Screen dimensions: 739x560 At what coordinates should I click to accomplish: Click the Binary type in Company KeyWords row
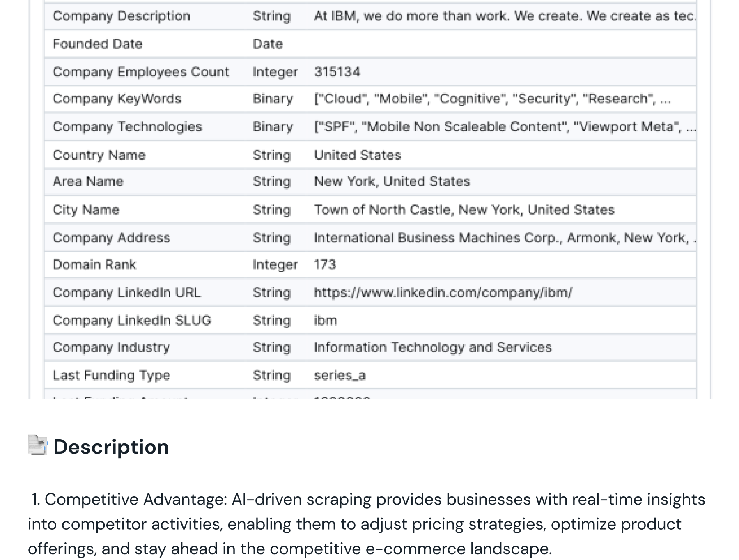pos(273,99)
